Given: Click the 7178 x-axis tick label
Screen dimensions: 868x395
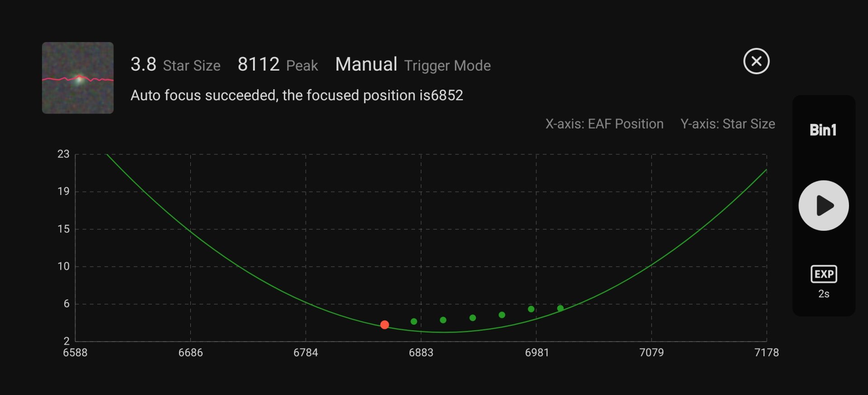Looking at the screenshot, I should coord(767,352).
